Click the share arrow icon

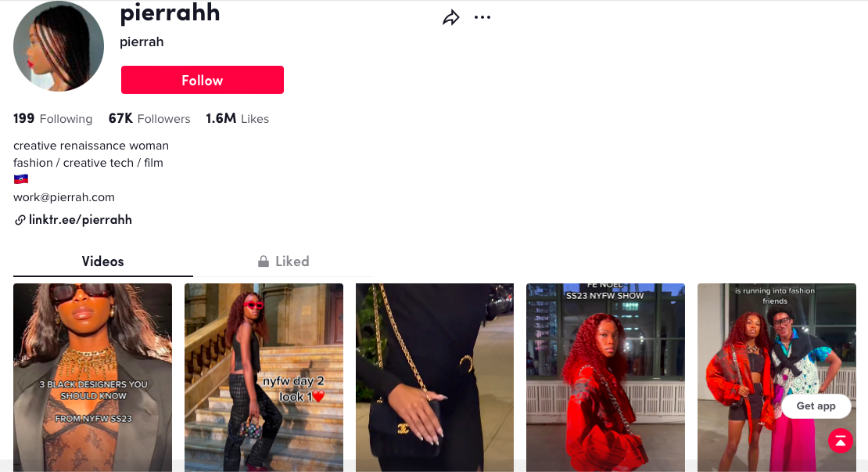(451, 18)
